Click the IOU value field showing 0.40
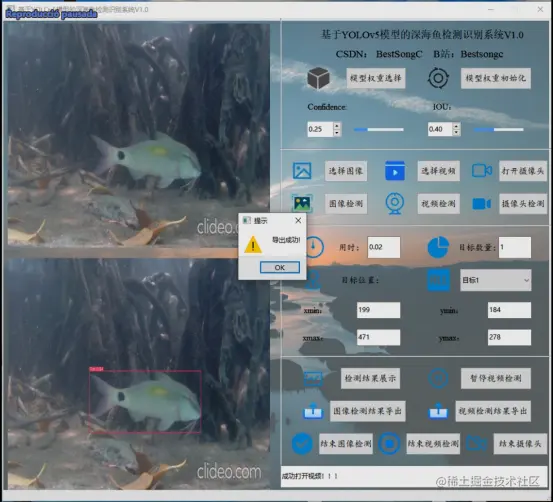 pyautogui.click(x=440, y=129)
